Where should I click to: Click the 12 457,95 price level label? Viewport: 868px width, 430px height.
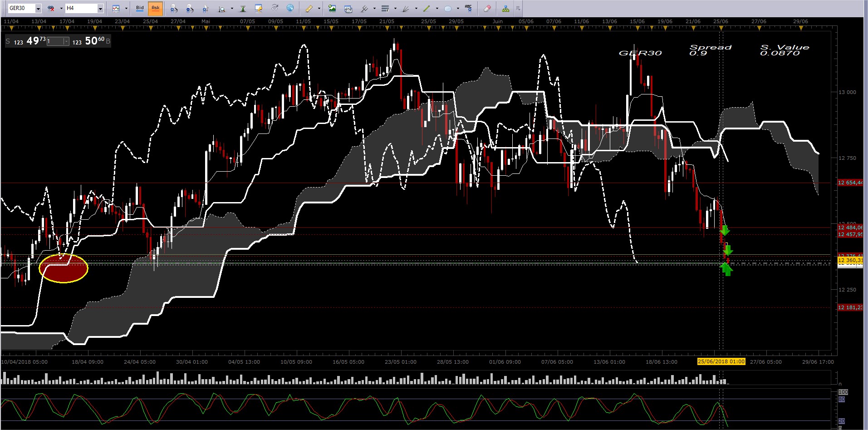[x=850, y=234]
